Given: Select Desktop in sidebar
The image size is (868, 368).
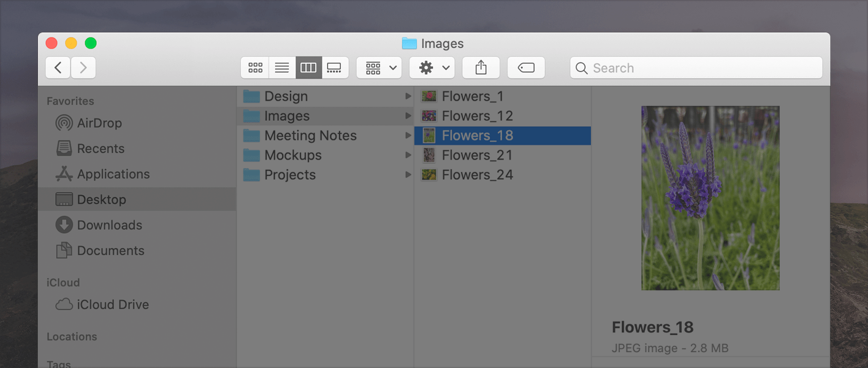Looking at the screenshot, I should pos(137,199).
